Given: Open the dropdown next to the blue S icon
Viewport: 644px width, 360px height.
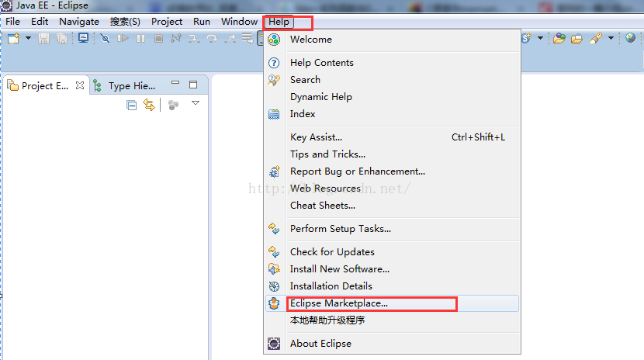Looking at the screenshot, I should click(x=541, y=38).
